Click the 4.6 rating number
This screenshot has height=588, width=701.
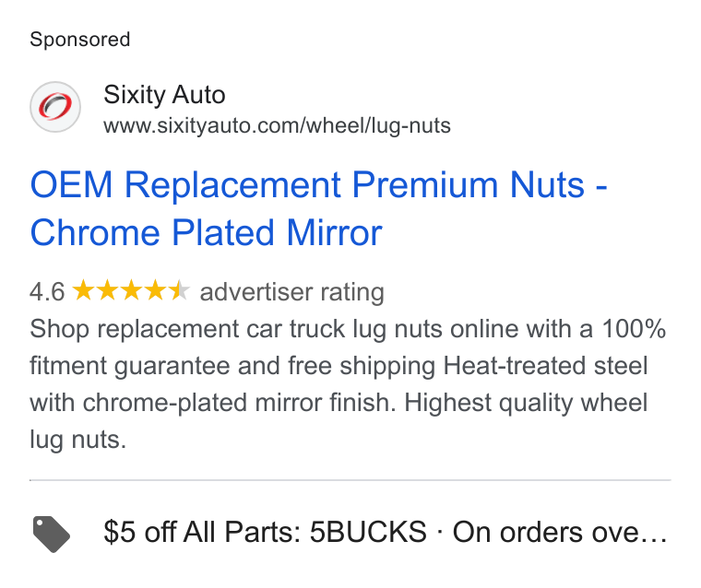pyautogui.click(x=47, y=292)
